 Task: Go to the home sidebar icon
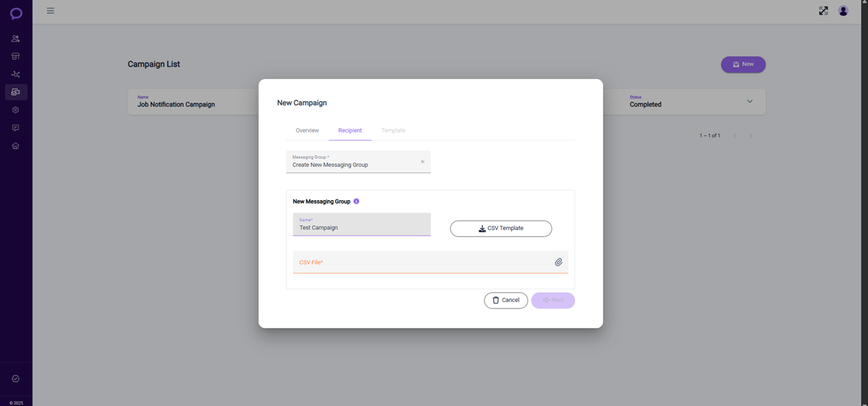(x=16, y=146)
